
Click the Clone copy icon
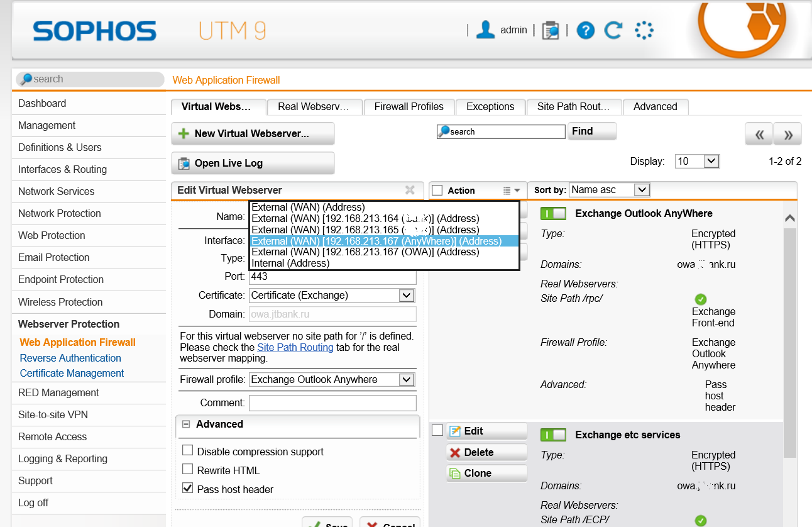click(455, 473)
